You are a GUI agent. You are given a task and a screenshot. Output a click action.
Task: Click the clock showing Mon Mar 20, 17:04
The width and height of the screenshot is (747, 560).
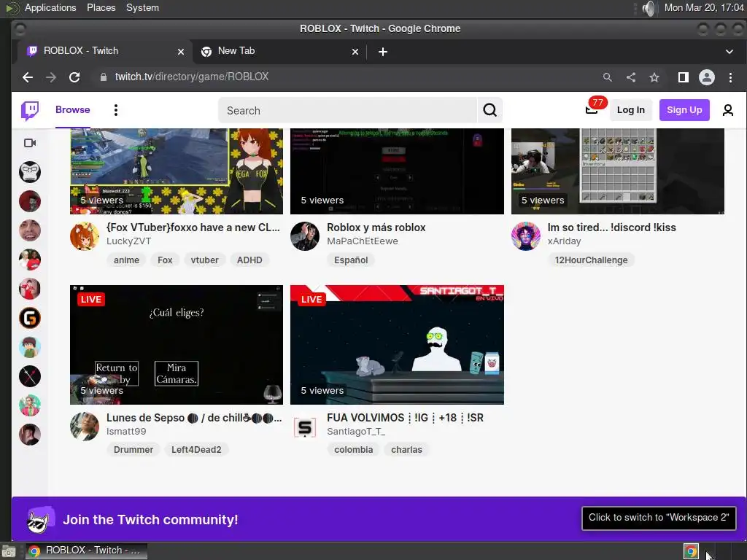pyautogui.click(x=704, y=7)
